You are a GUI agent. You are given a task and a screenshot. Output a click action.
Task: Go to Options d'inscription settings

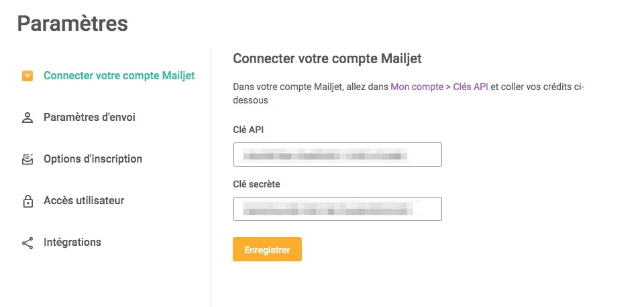[x=93, y=159]
